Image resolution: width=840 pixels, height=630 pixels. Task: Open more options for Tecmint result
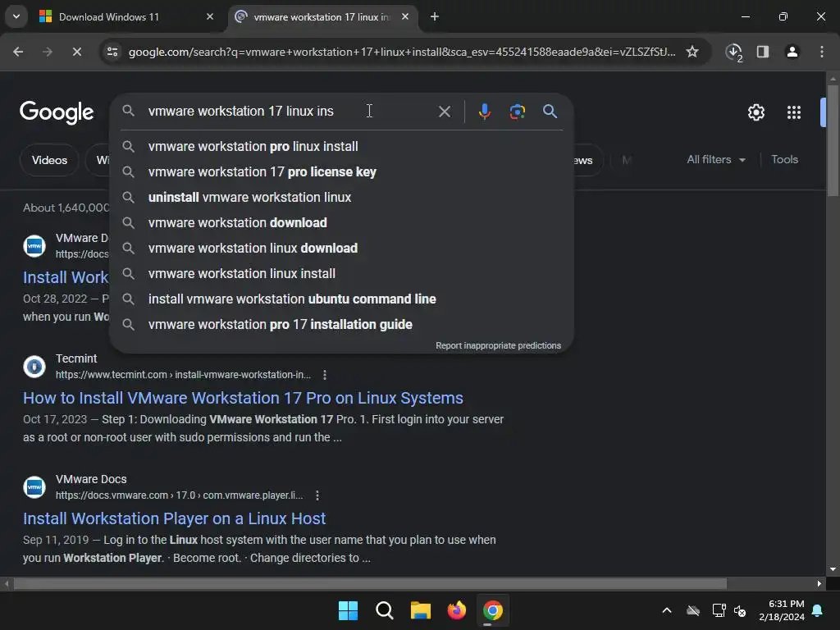point(325,375)
